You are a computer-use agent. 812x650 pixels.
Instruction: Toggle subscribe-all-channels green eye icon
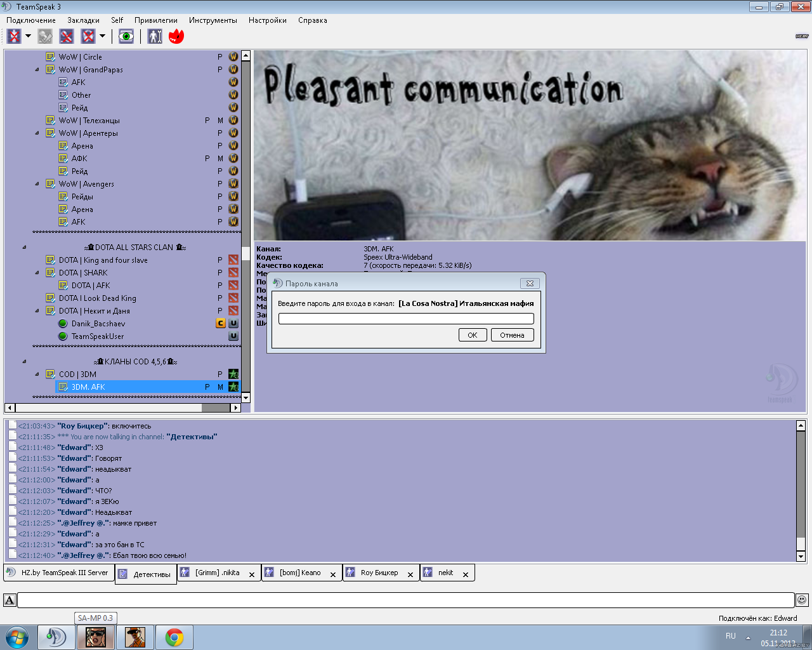point(126,36)
